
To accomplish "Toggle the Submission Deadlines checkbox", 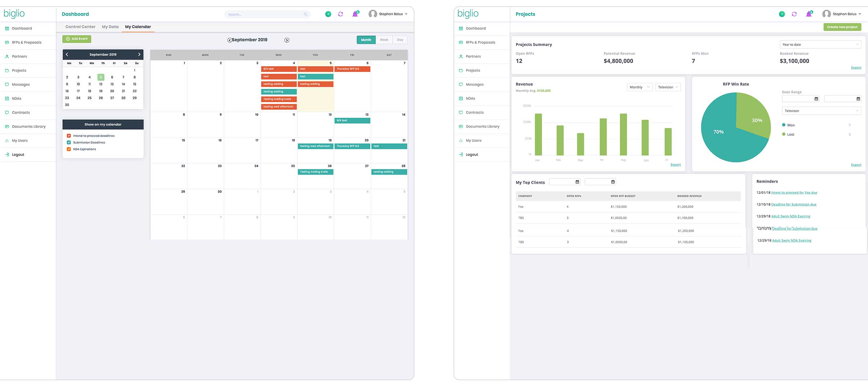I will [69, 143].
